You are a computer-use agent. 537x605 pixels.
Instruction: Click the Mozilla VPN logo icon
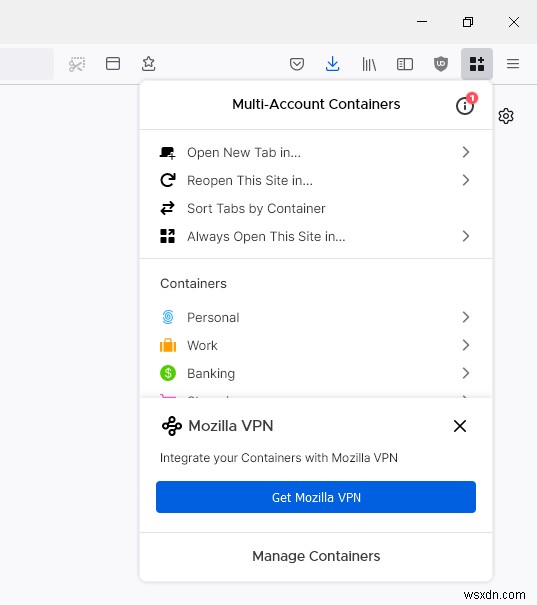(172, 426)
